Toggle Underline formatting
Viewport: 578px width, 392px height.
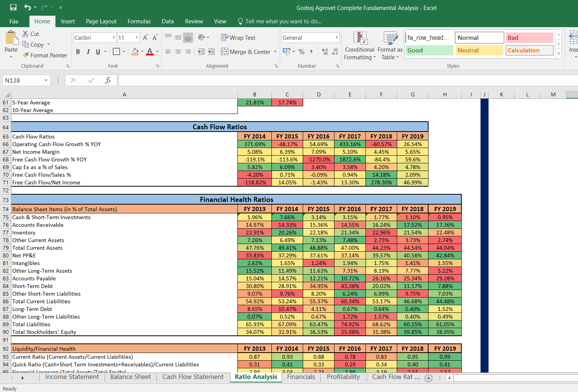98,52
